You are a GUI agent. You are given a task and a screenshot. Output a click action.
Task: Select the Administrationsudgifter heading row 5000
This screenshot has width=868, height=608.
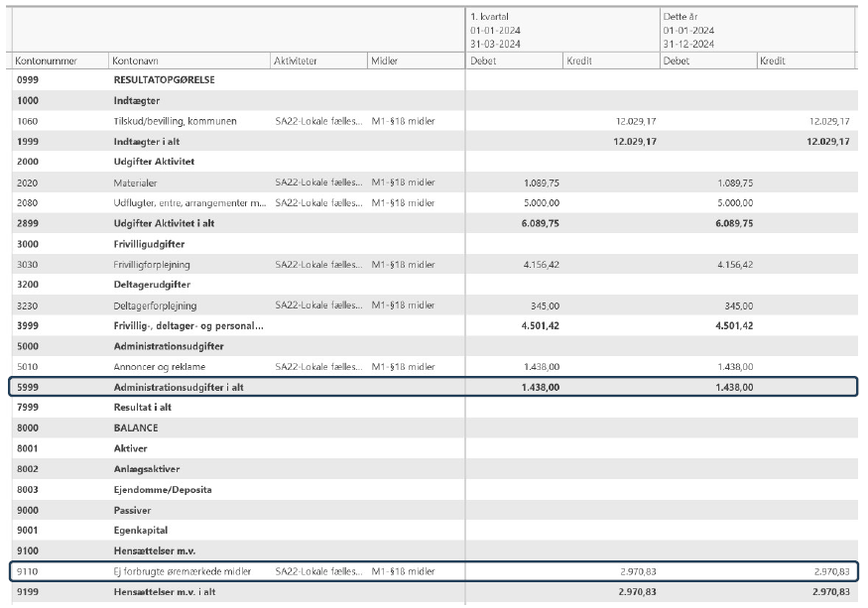[434, 346]
